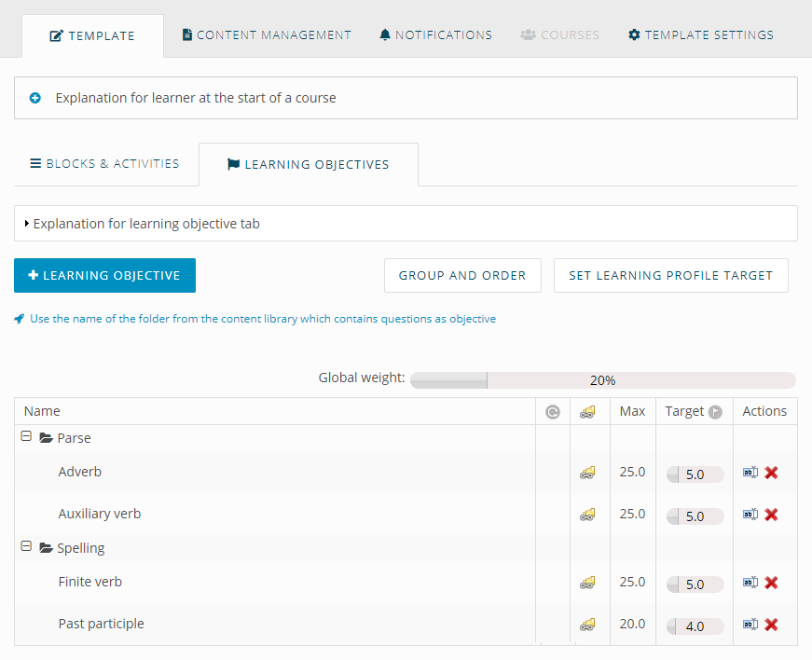The width and height of the screenshot is (812, 660).
Task: Adjust the Global weight slider
Action: pos(603,380)
